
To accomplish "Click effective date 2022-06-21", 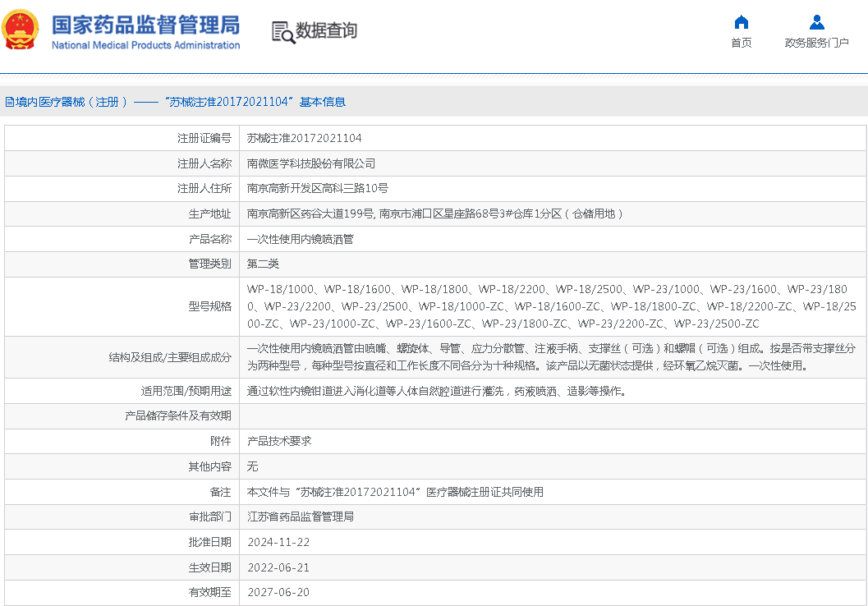I will 278,567.
